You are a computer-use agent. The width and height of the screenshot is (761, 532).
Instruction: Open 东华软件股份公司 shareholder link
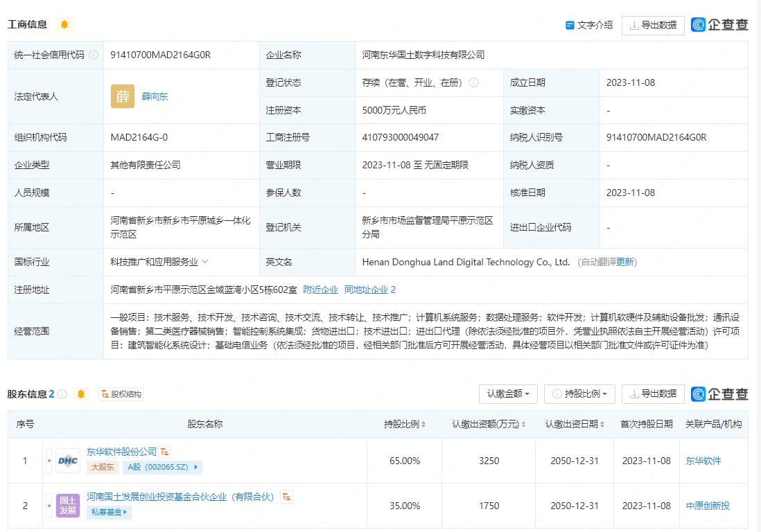coord(121,452)
